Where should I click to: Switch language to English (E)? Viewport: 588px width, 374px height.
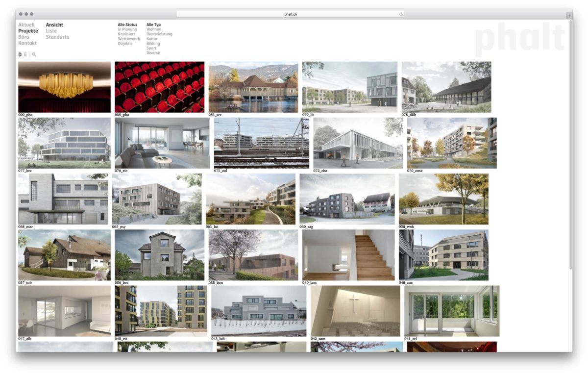(x=25, y=55)
